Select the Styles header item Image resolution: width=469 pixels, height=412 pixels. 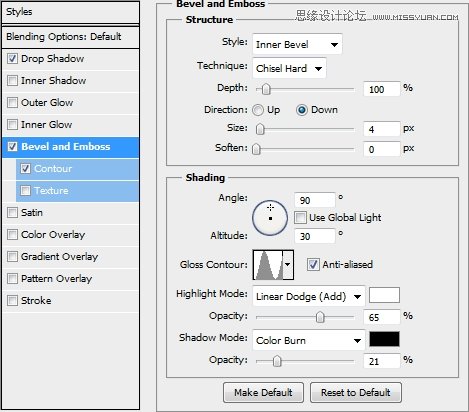point(70,12)
